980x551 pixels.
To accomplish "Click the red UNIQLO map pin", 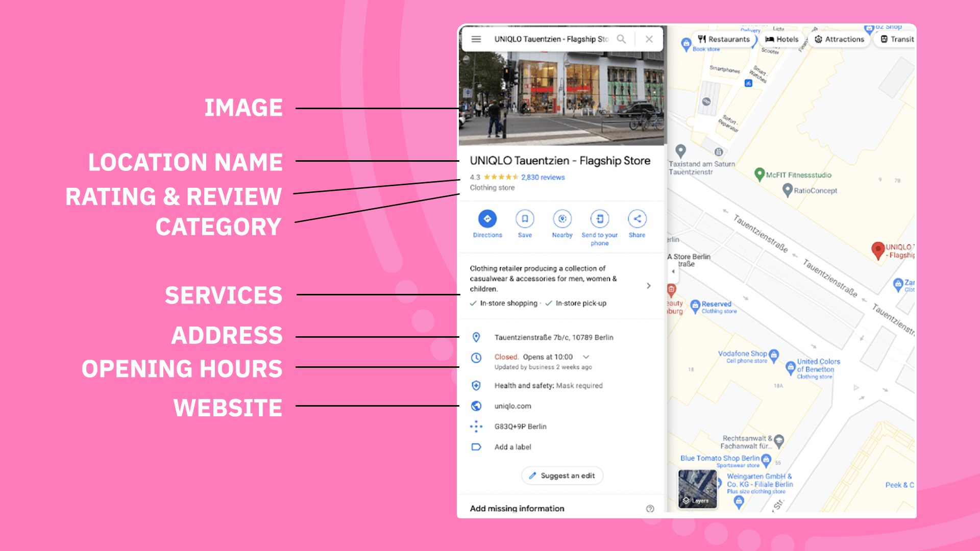I will pos(877,250).
